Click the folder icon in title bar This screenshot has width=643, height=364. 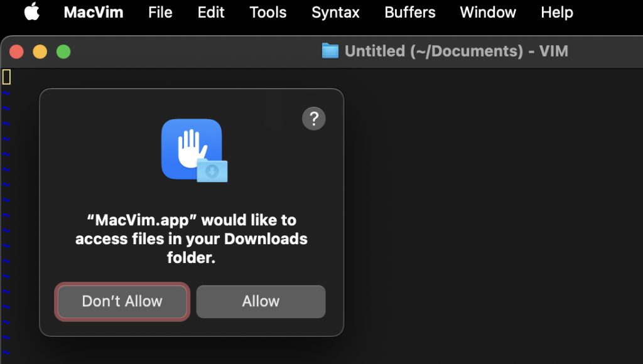pyautogui.click(x=330, y=51)
